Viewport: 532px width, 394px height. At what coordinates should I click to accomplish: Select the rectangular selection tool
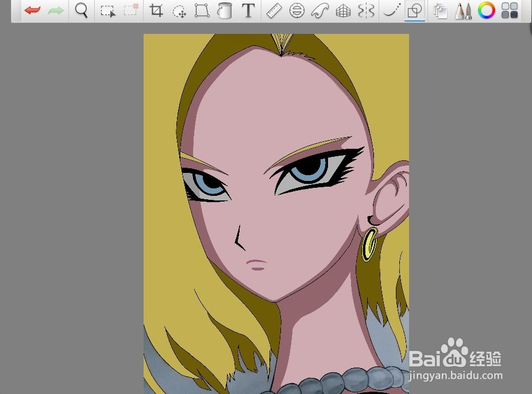[108, 10]
